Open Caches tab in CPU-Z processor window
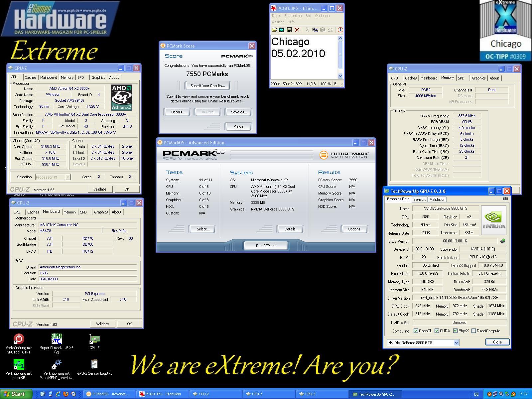 31,77
